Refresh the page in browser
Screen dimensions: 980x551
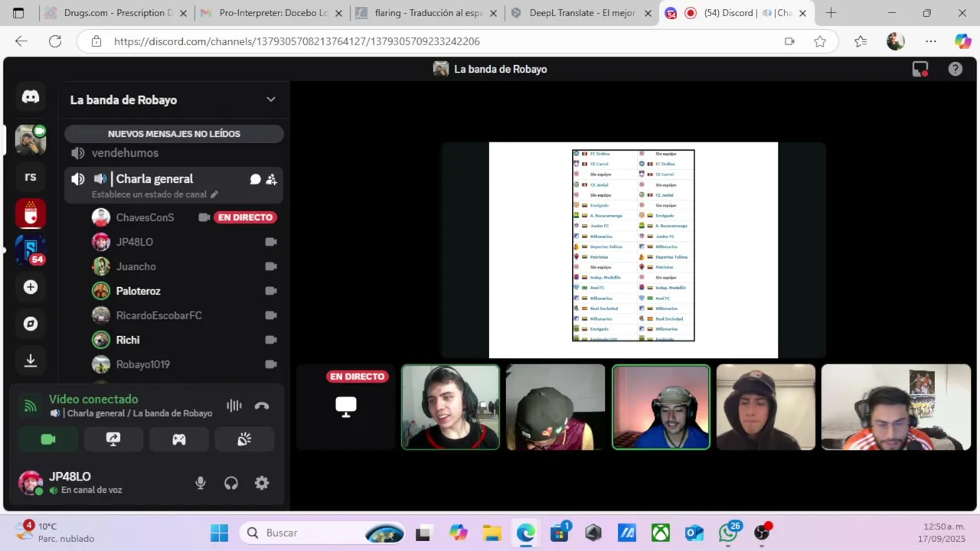click(55, 41)
